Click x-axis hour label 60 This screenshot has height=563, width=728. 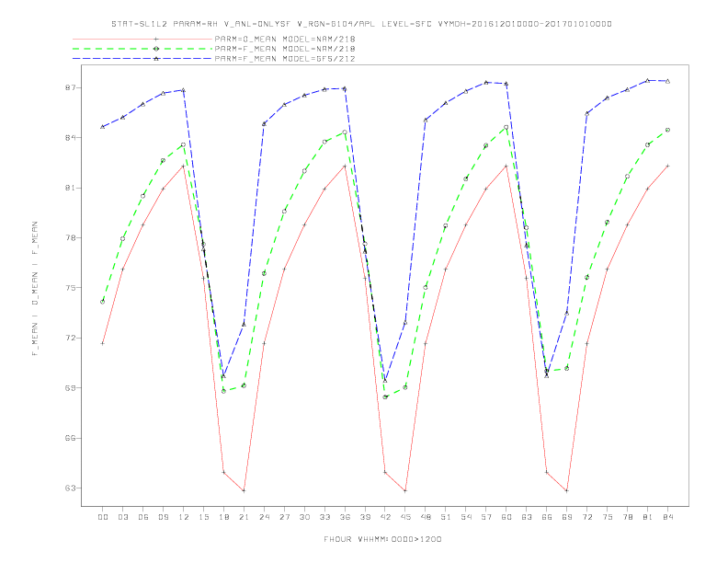(x=506, y=517)
